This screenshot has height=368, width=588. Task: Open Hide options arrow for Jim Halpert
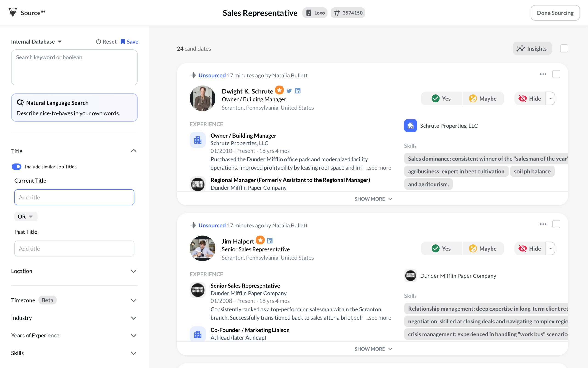pyautogui.click(x=550, y=249)
